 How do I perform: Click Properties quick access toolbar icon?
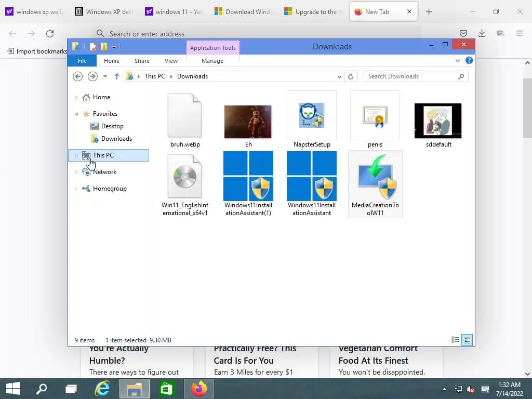click(92, 47)
